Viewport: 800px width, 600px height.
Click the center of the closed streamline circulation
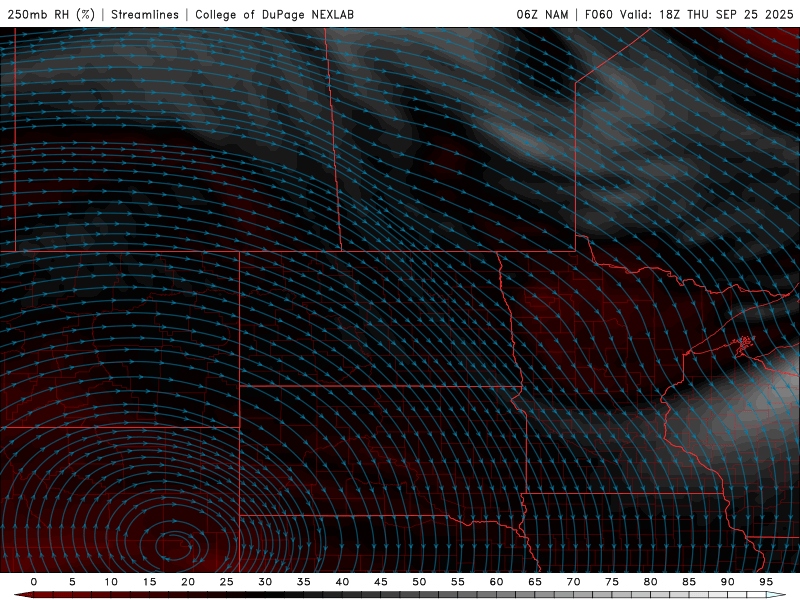(173, 545)
